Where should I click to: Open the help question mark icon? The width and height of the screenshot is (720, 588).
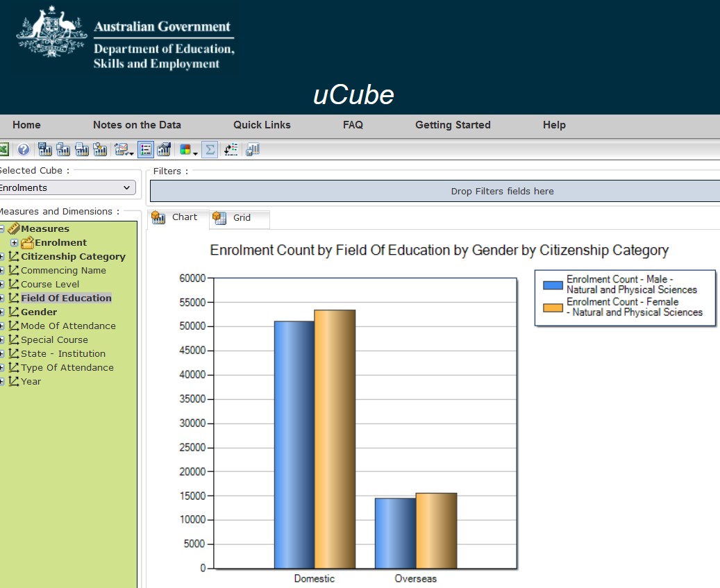(24, 150)
